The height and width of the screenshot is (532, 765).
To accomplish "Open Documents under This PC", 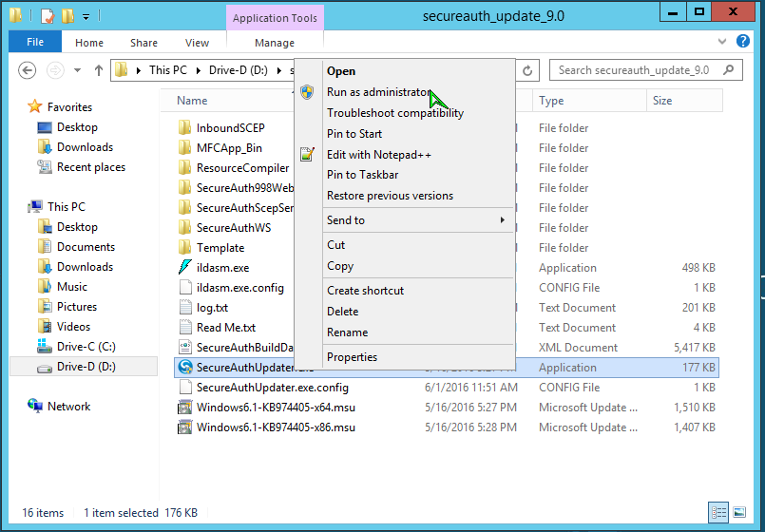I will (86, 247).
